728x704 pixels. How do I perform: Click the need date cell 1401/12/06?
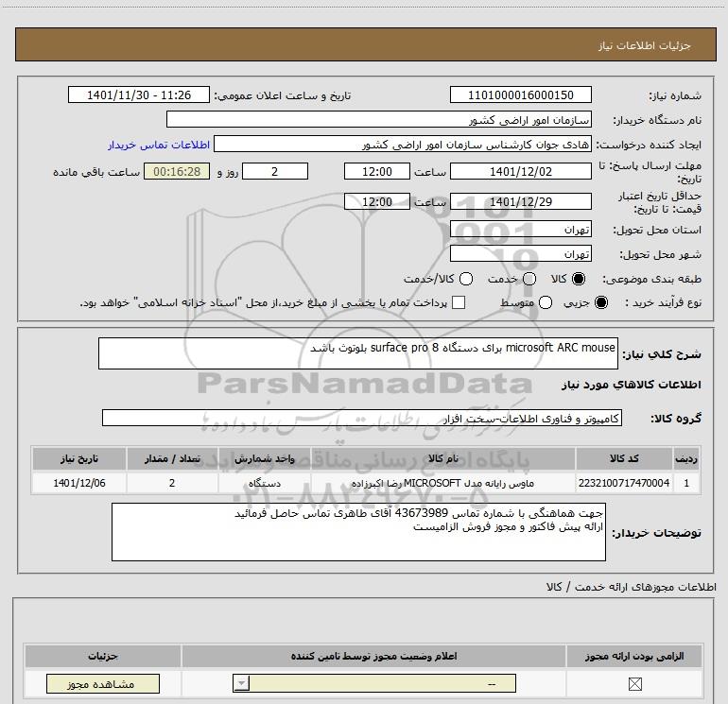click(78, 483)
